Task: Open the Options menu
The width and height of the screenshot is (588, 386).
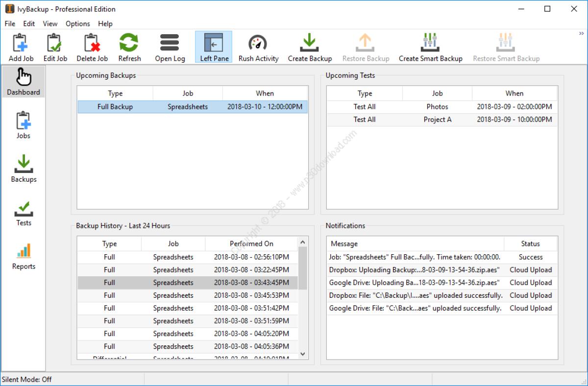Action: pos(77,23)
